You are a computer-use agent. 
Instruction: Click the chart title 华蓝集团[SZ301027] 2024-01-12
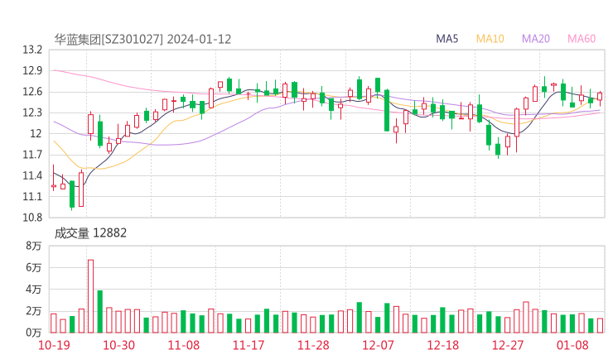tap(142, 40)
